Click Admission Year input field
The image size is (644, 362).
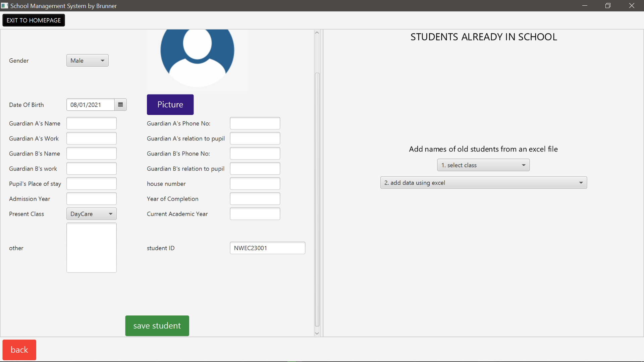pos(91,199)
